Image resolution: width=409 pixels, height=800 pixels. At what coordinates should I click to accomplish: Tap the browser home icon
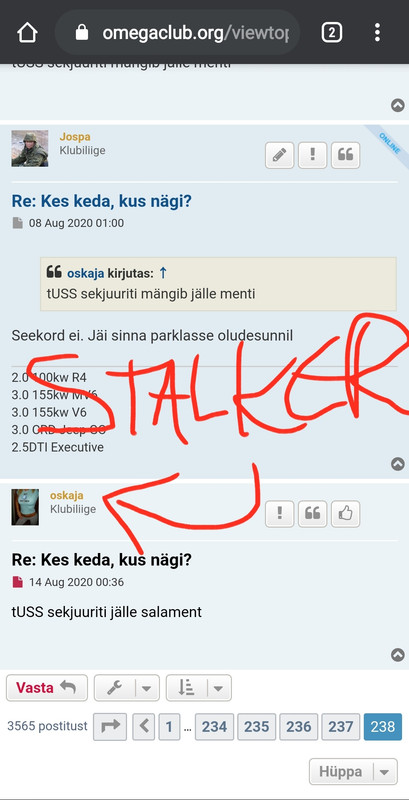pos(27,33)
